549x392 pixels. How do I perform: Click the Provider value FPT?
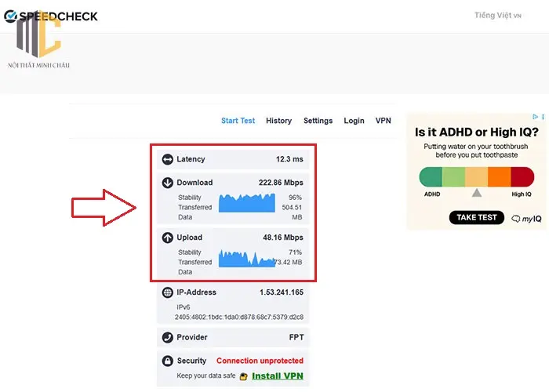296,337
